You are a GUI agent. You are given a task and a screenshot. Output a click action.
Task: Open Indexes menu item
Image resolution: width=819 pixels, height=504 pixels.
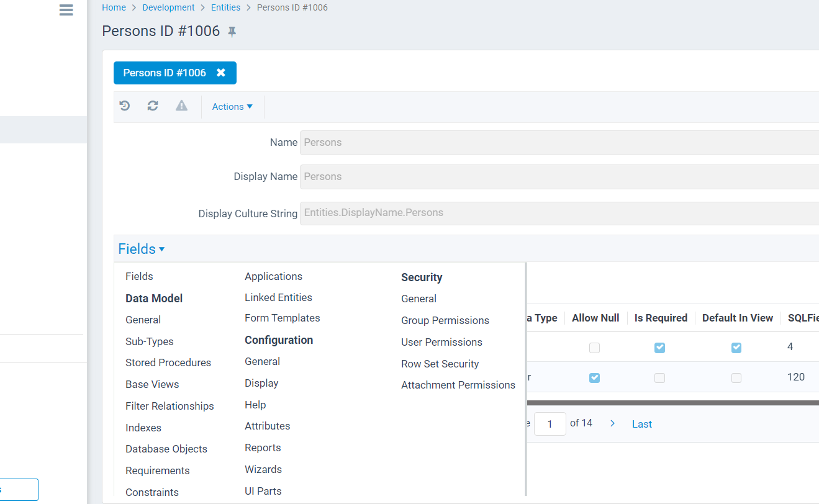(x=143, y=428)
